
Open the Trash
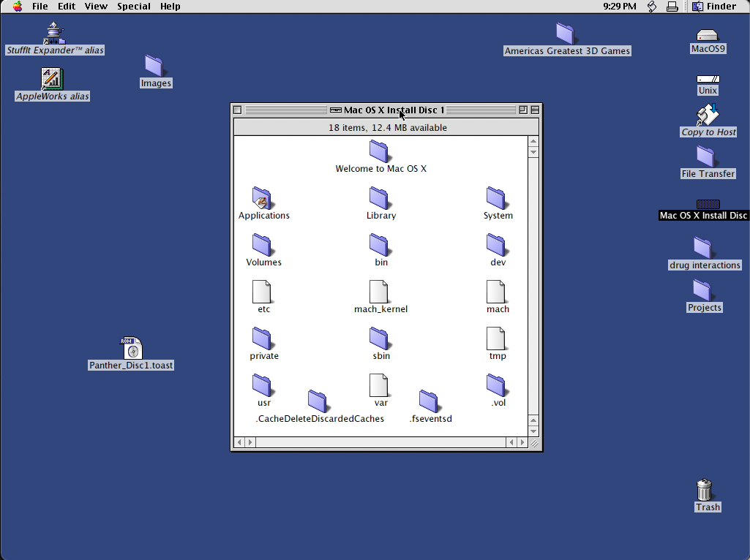coord(705,488)
